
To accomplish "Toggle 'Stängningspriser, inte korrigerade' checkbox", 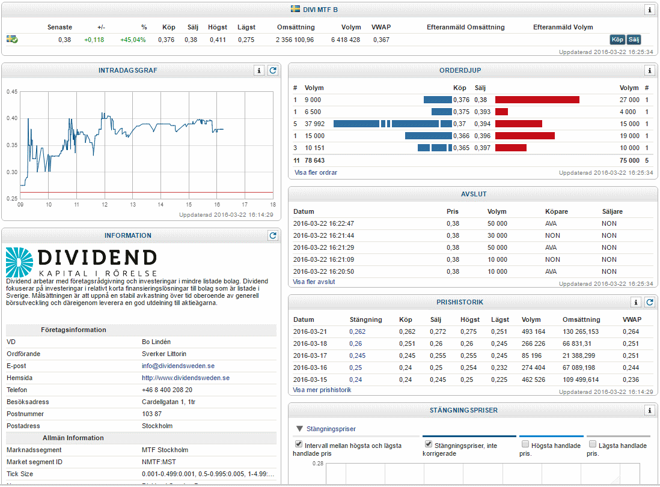I will click(428, 444).
